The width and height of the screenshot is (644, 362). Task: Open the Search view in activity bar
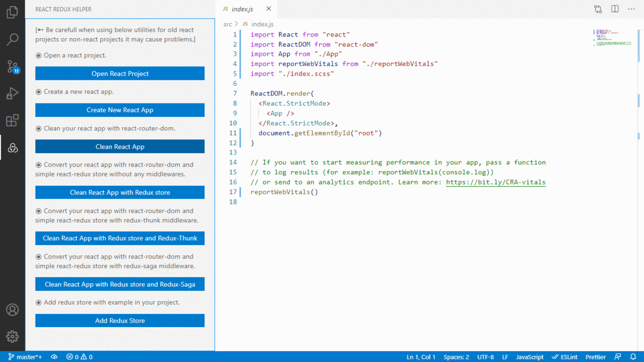click(x=12, y=39)
